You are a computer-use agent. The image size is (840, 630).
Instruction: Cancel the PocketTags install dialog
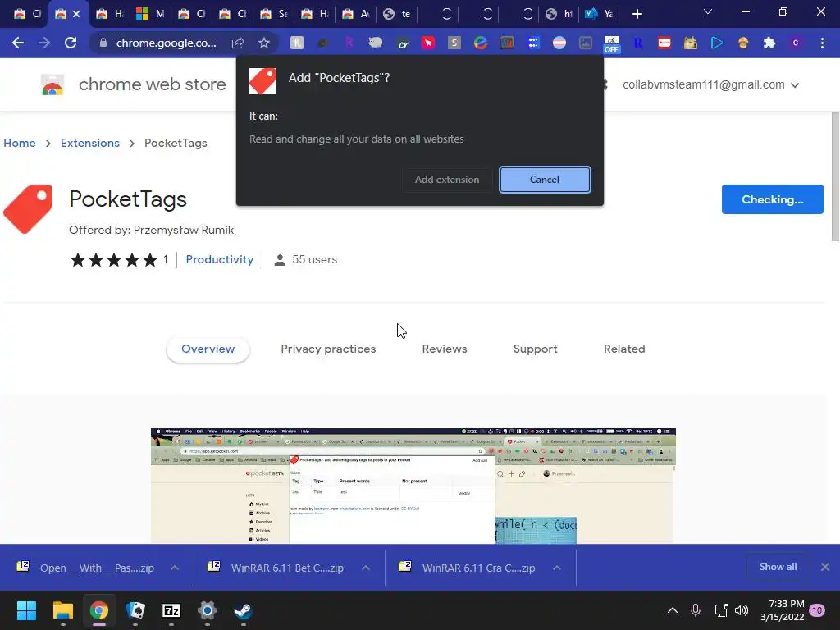coord(545,180)
